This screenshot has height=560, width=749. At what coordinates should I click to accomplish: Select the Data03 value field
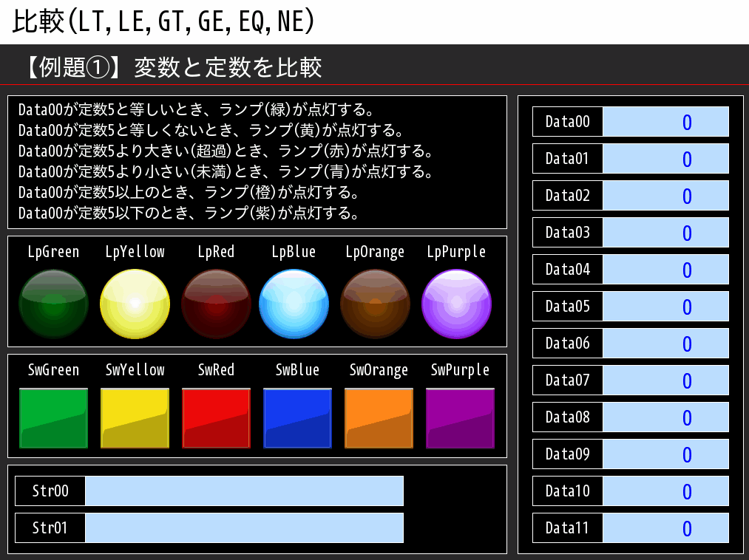(x=665, y=233)
